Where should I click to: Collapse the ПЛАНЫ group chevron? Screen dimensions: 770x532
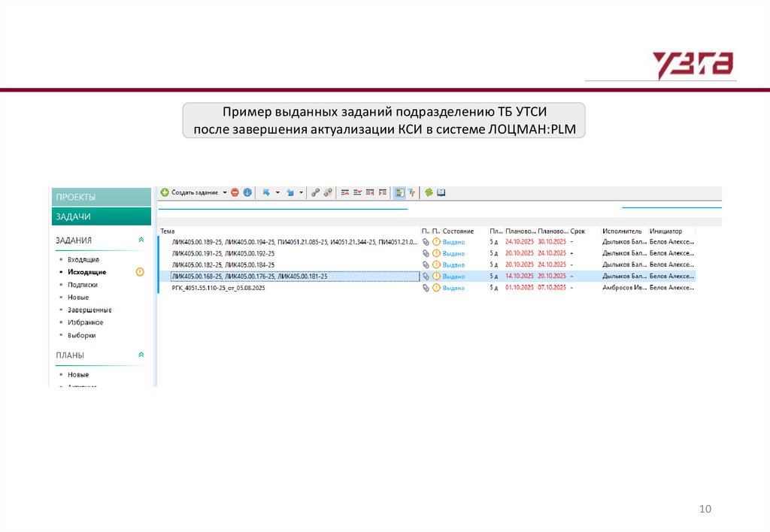tap(141, 355)
